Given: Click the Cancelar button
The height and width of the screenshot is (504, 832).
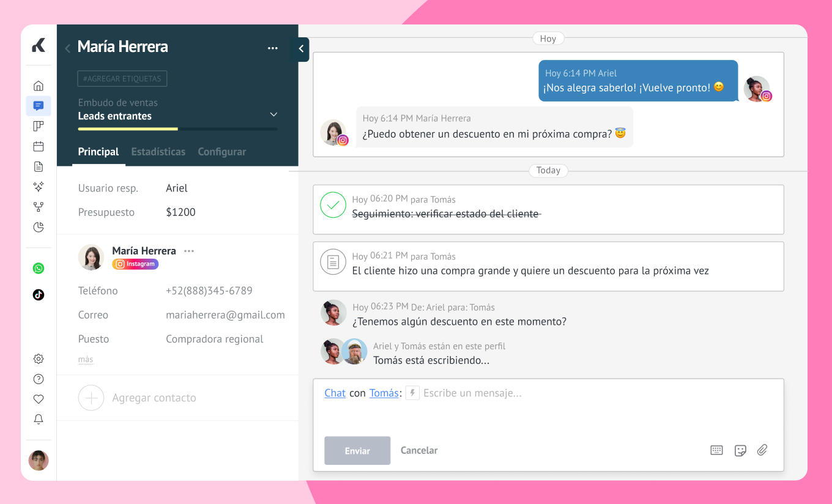Looking at the screenshot, I should tap(419, 450).
